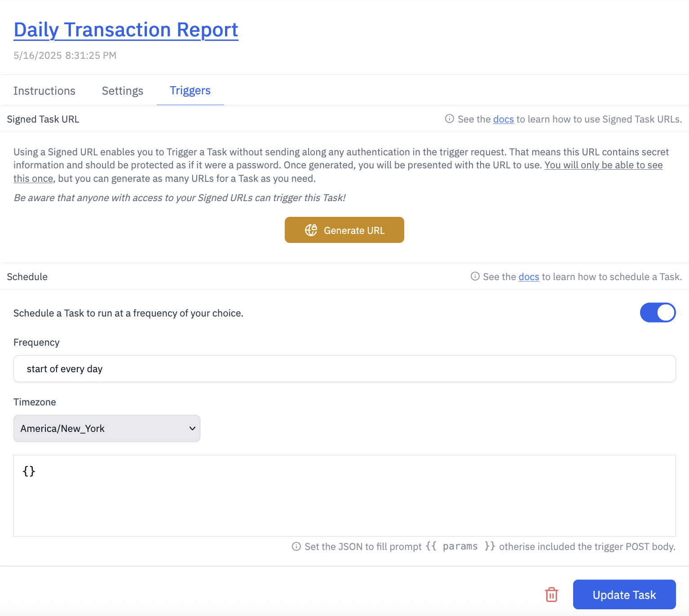This screenshot has width=689, height=616.
Task: Click info icon beside schedule docs hint
Action: (475, 277)
